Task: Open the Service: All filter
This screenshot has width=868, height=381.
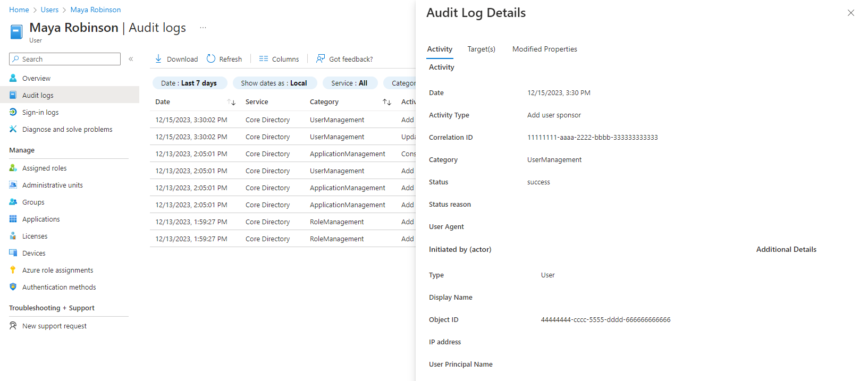Action: [x=350, y=83]
